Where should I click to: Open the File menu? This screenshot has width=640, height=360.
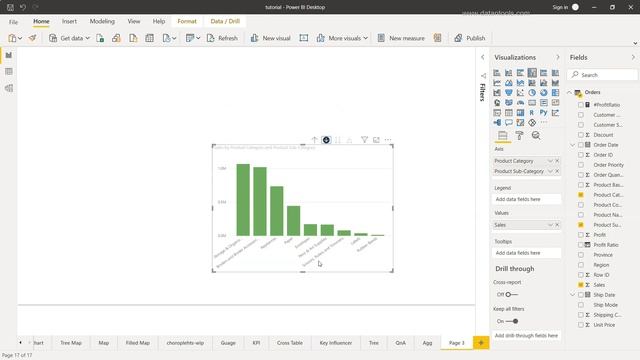13,22
